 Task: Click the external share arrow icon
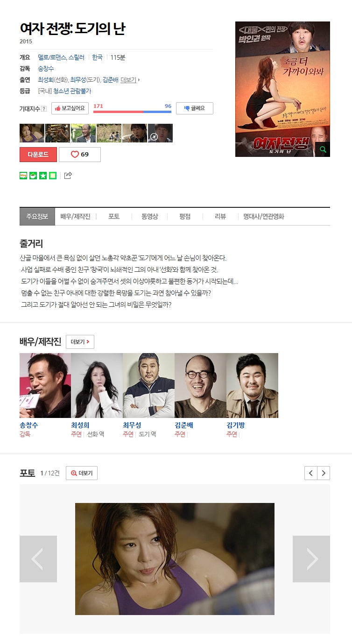[x=68, y=176]
